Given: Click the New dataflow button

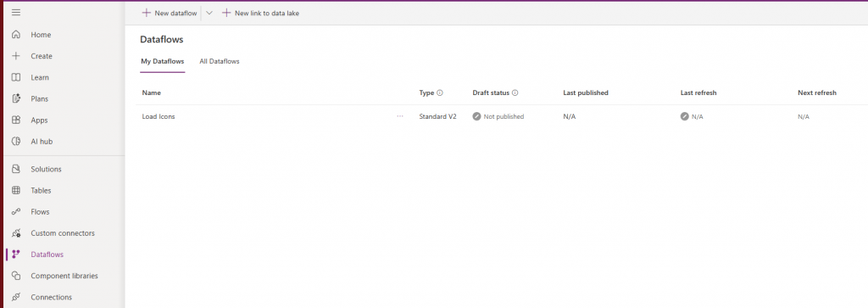Looking at the screenshot, I should [x=170, y=13].
